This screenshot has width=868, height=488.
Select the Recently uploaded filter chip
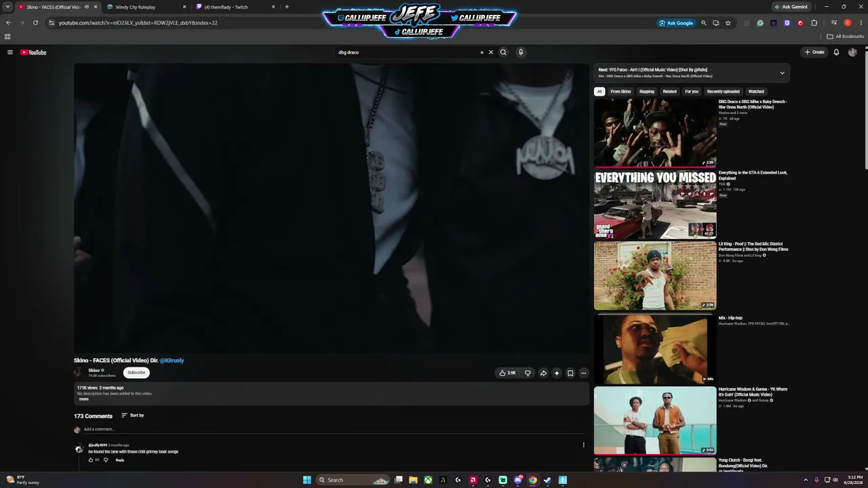[x=724, y=91]
